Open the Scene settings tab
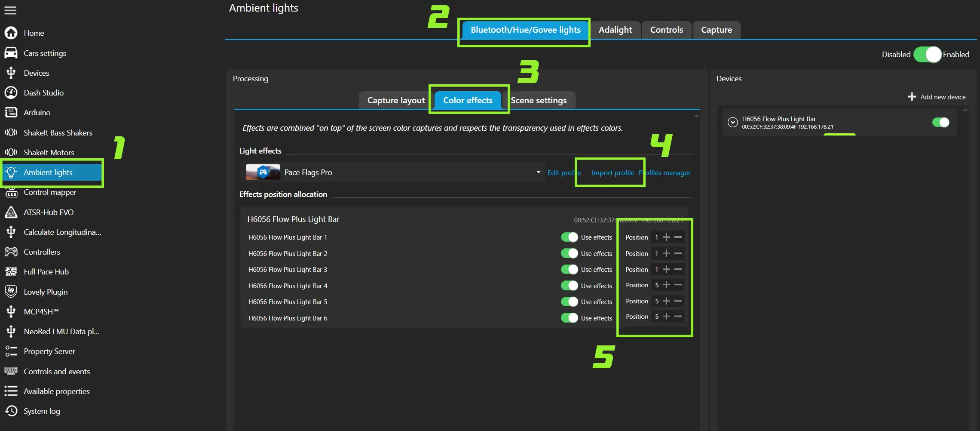This screenshot has width=980, height=431. tap(539, 100)
